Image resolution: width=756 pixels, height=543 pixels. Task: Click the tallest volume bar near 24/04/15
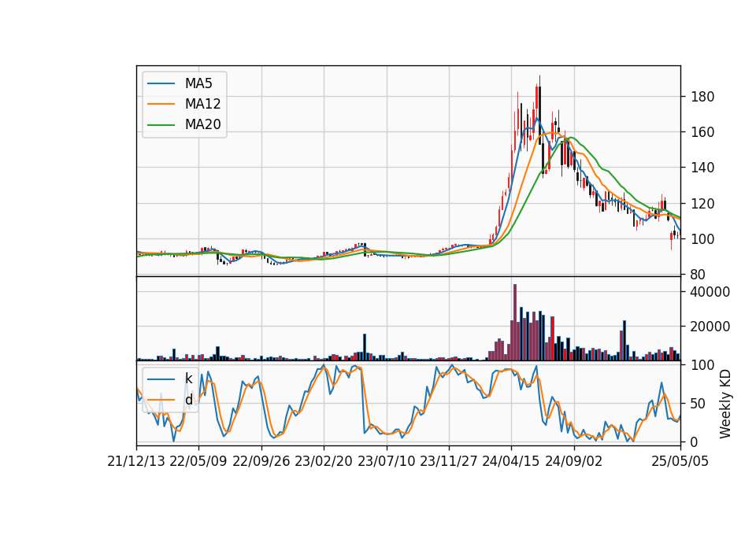point(515,323)
